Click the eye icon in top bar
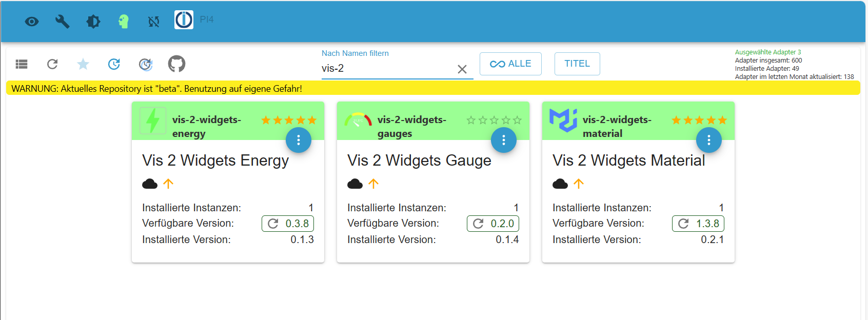The image size is (868, 320). (32, 22)
